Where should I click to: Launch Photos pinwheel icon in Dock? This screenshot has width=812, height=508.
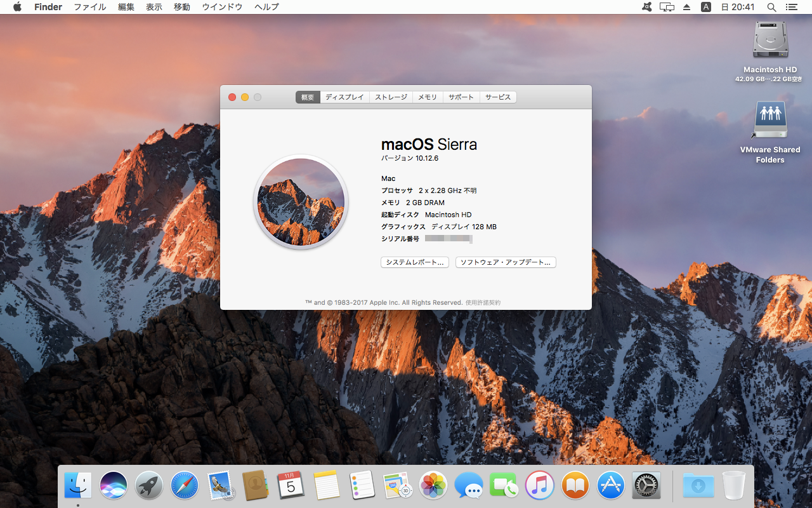click(x=433, y=486)
